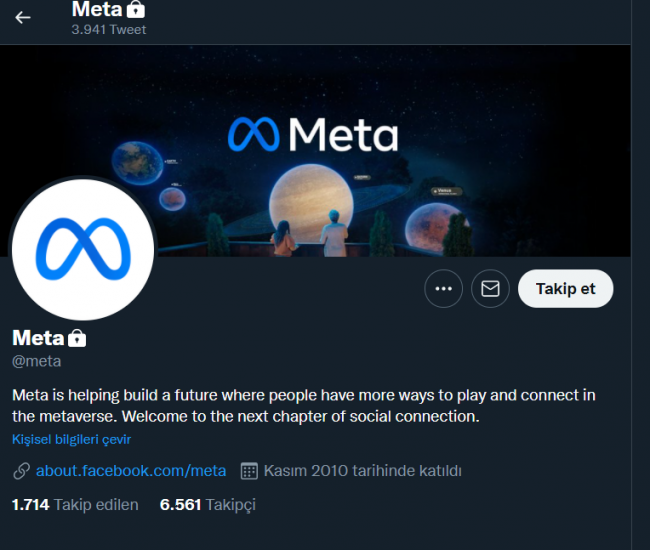Click the lock icon in top header
Viewport: 650px width, 550px height.
(136, 9)
